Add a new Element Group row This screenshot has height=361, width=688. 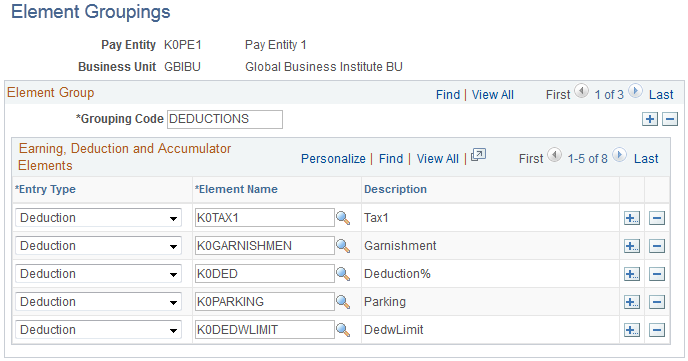[649, 119]
